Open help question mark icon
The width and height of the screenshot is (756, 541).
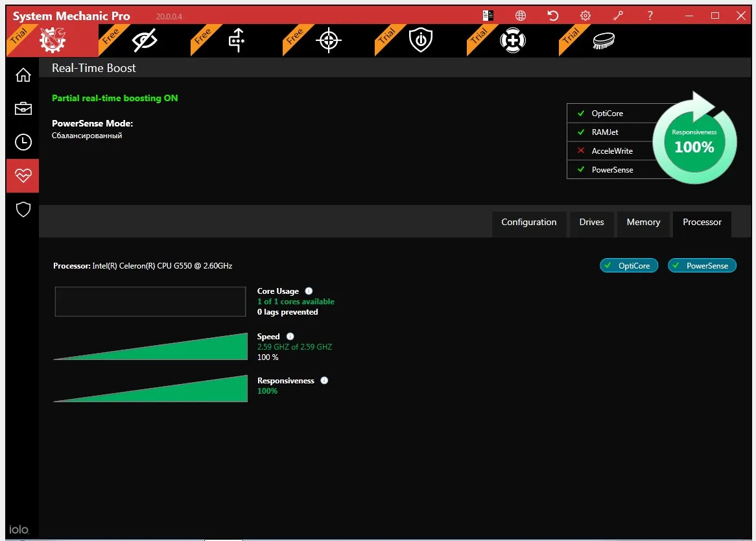pos(650,16)
